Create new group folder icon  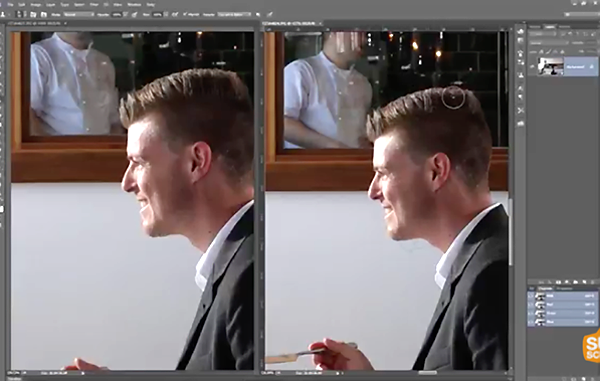[576, 282]
